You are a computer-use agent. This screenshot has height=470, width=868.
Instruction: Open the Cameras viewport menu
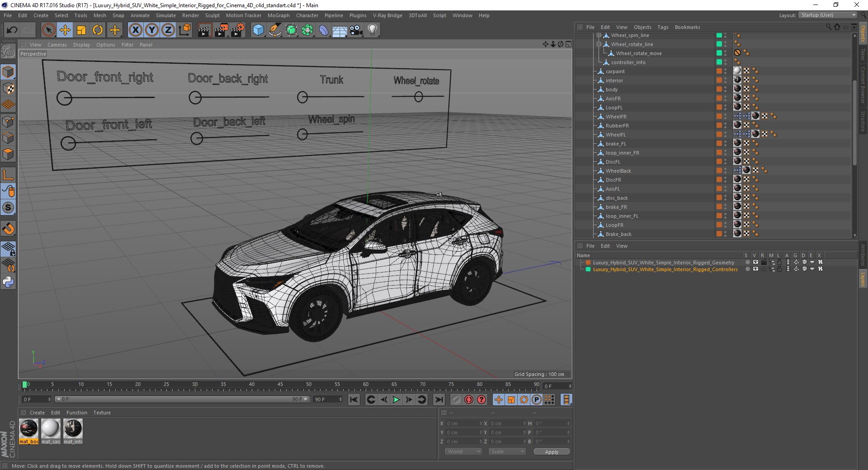coord(57,45)
